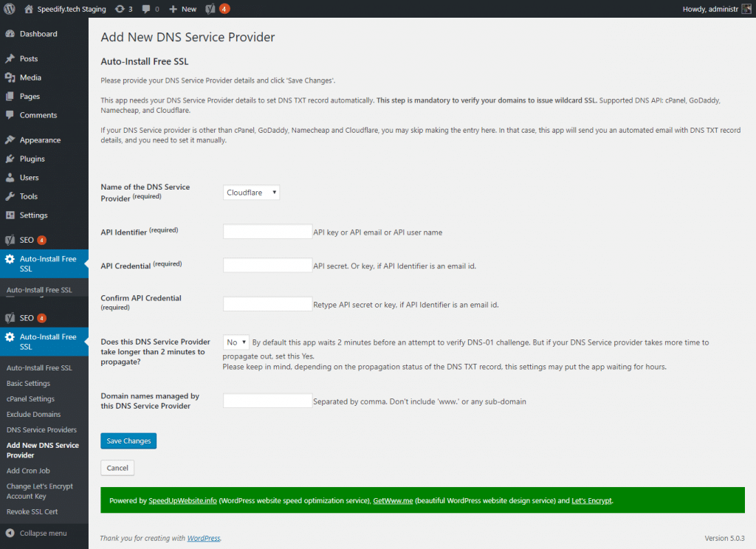The width and height of the screenshot is (756, 549).
Task: Open Dashboard via its gauge icon
Action: coord(10,34)
